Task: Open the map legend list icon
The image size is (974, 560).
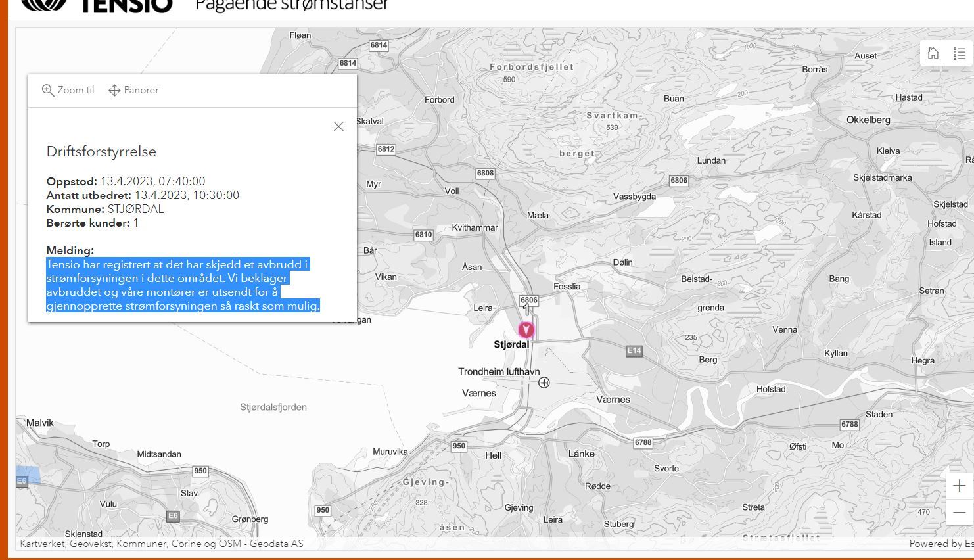Action: point(960,54)
